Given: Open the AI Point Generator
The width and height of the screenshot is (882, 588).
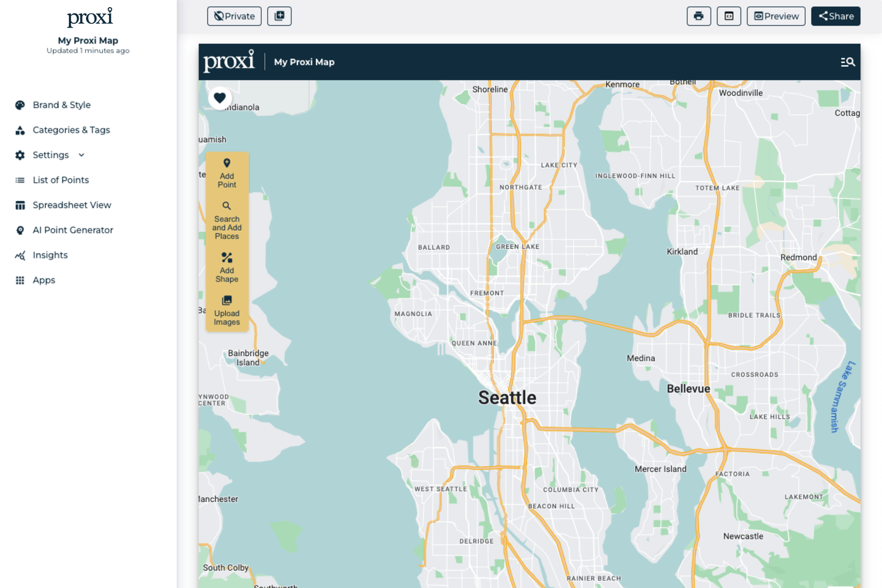Looking at the screenshot, I should [x=73, y=230].
